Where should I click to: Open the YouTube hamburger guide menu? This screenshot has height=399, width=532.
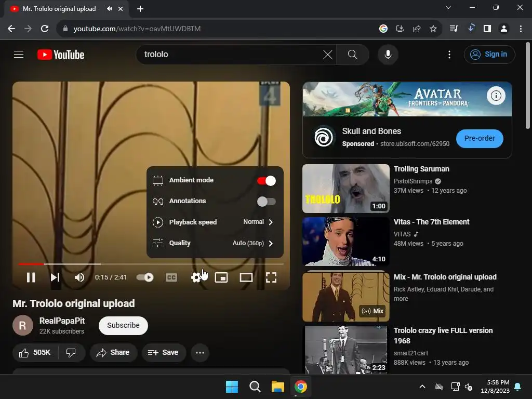coord(19,54)
